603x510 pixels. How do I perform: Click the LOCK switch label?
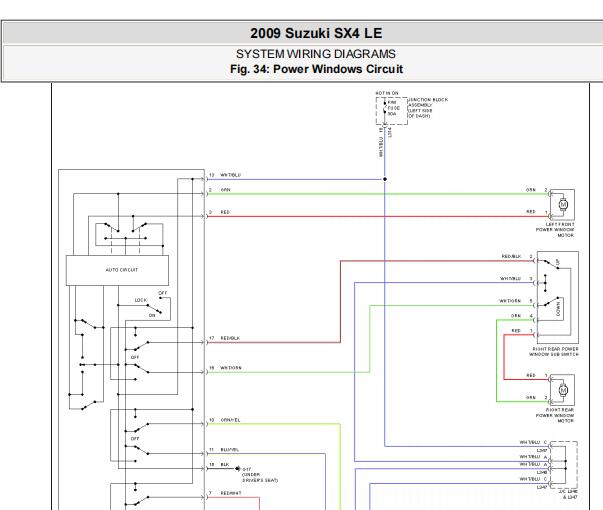tap(141, 300)
